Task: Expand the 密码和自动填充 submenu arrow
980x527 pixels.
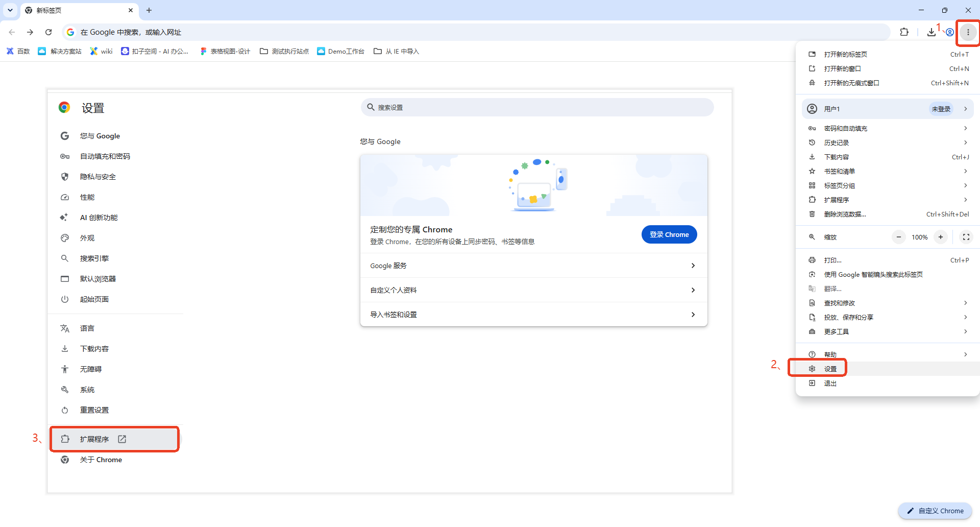Action: click(966, 128)
